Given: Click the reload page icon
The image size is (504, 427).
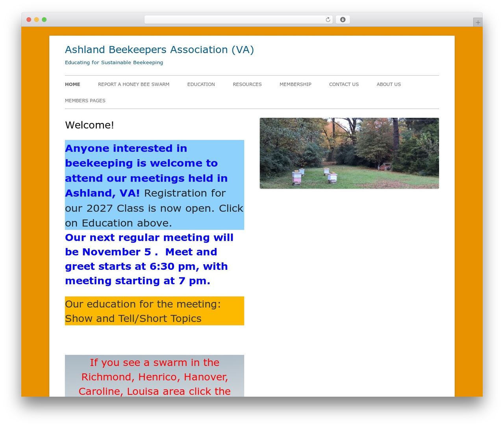Looking at the screenshot, I should click(328, 20).
